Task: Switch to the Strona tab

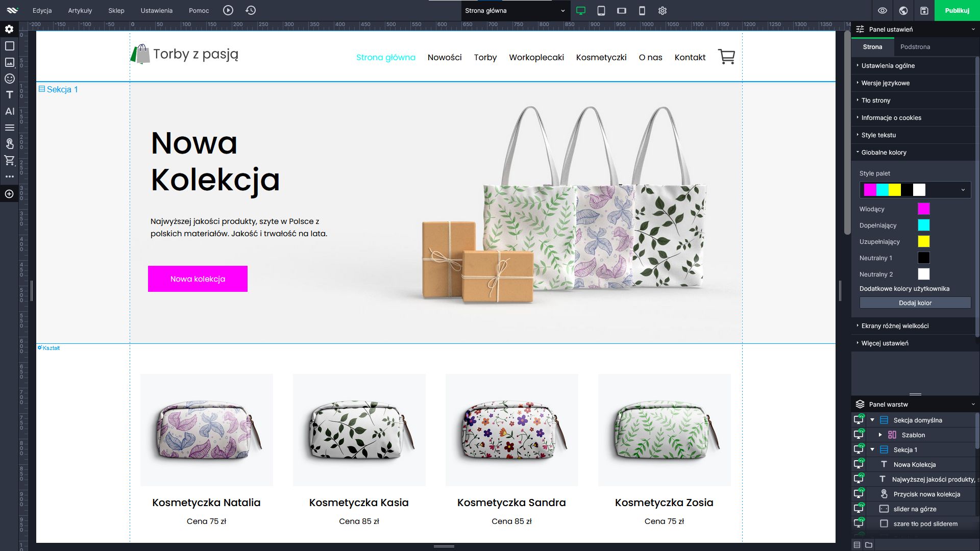Action: (x=872, y=46)
